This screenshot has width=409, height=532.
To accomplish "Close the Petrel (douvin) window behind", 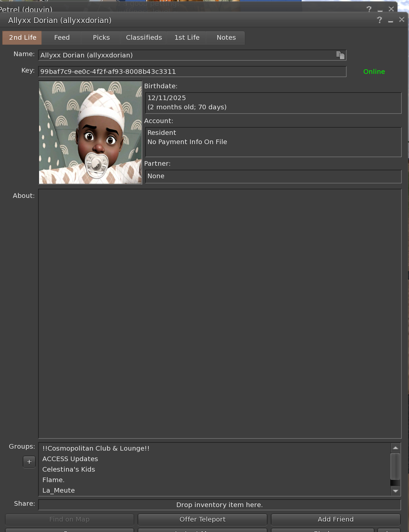I will pos(391,9).
